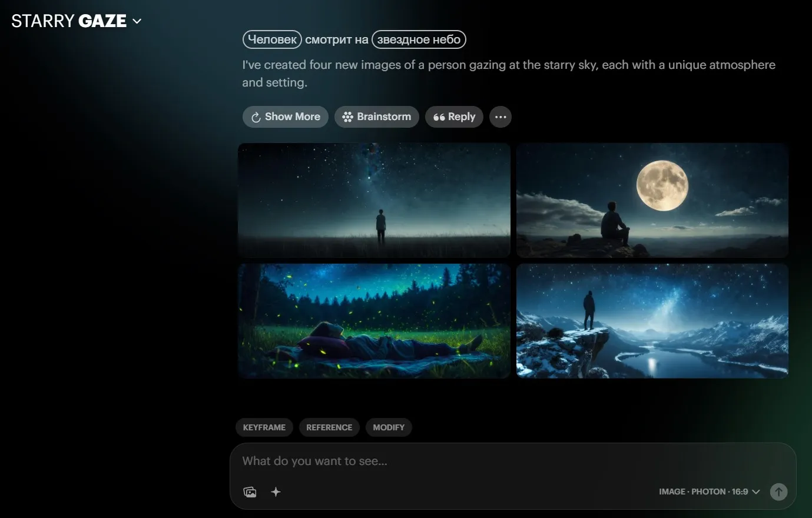812x518 pixels.
Task: Click the 'звездное небо' prompt tag
Action: click(x=419, y=39)
